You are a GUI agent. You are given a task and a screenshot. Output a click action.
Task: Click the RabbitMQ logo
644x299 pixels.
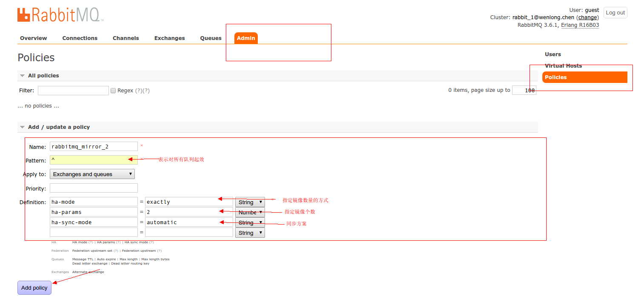pos(60,15)
